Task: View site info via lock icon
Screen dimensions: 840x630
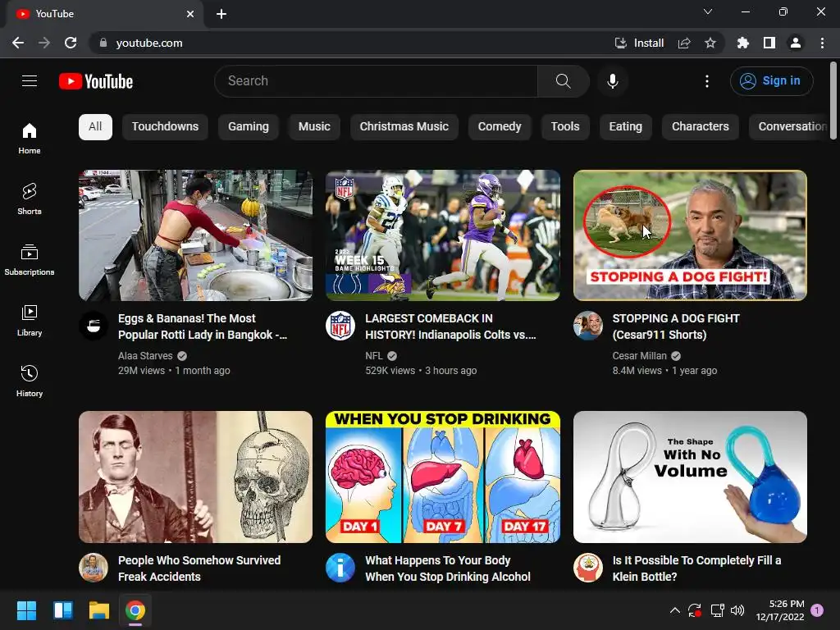Action: 103,43
